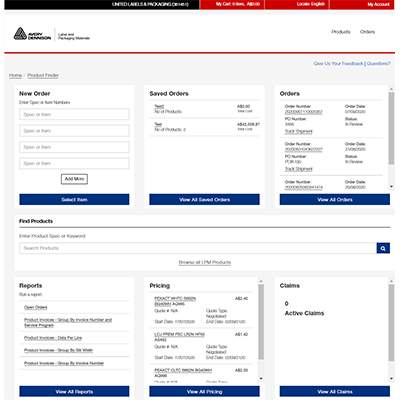This screenshot has height=400, width=400.
Task: Click Pricing panel scrollbar down arrow
Action: 261,379
